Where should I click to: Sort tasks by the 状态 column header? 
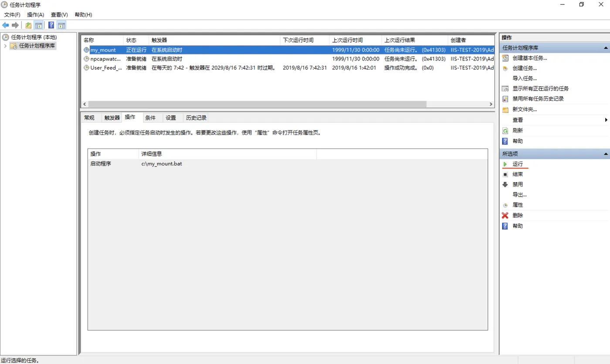pyautogui.click(x=136, y=40)
